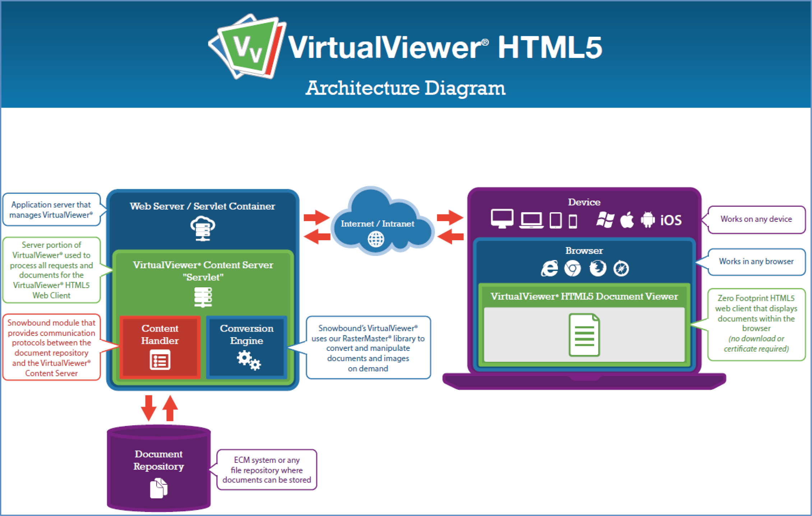This screenshot has height=516, width=812.
Task: Click the Conversion Engine gears icon
Action: coord(249,361)
